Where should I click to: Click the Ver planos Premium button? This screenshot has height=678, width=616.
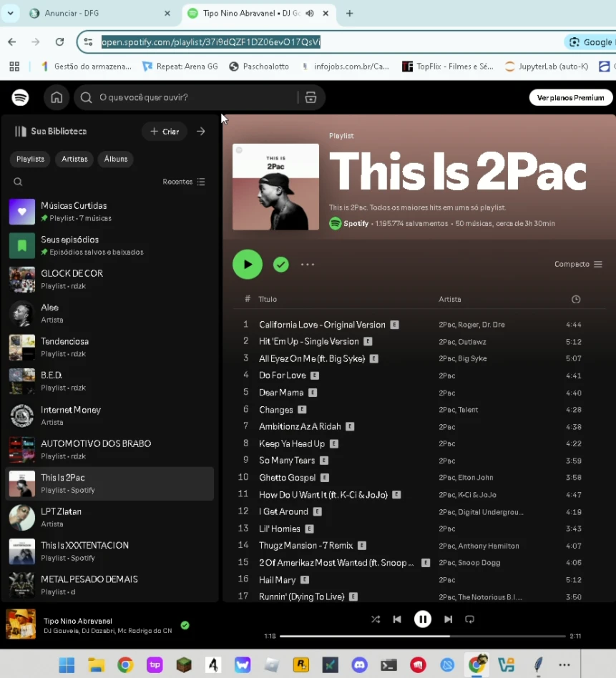(x=570, y=98)
